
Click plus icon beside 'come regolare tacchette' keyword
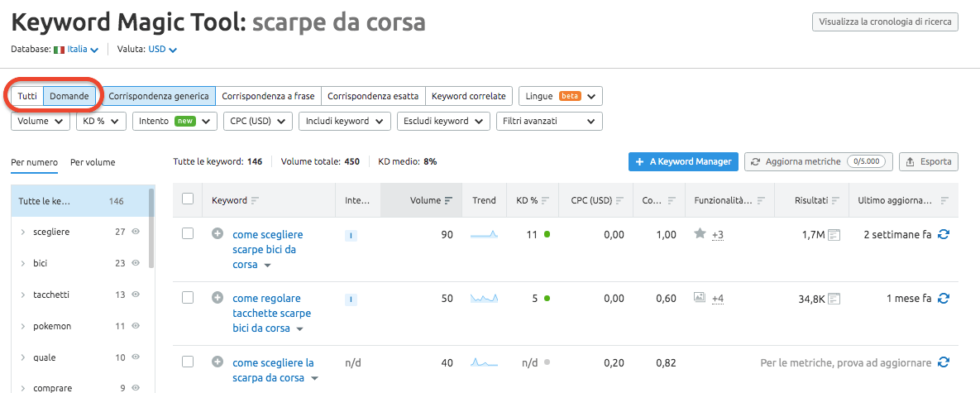pos(218,298)
